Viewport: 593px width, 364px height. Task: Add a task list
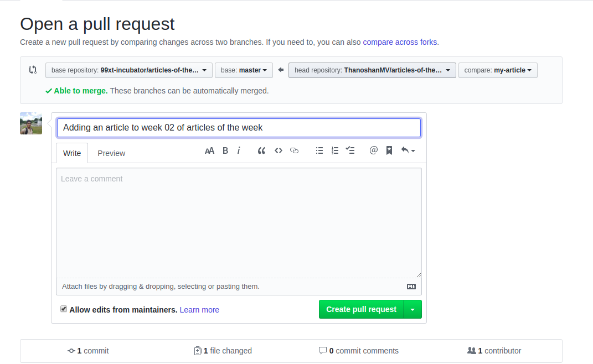pos(350,150)
